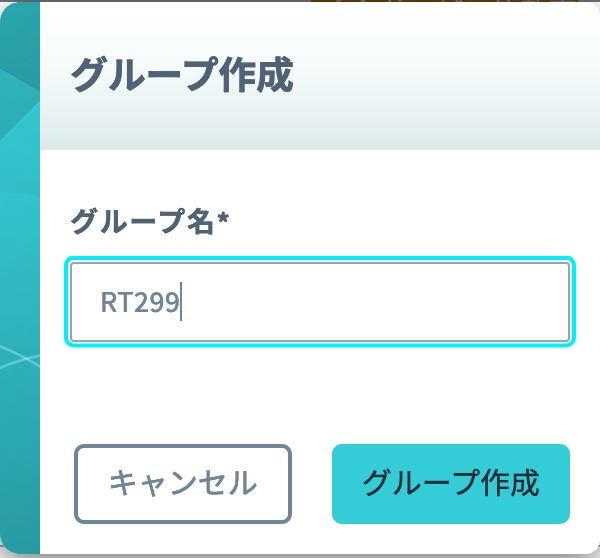Click the キャンセル button
This screenshot has width=600, height=558.
183,484
